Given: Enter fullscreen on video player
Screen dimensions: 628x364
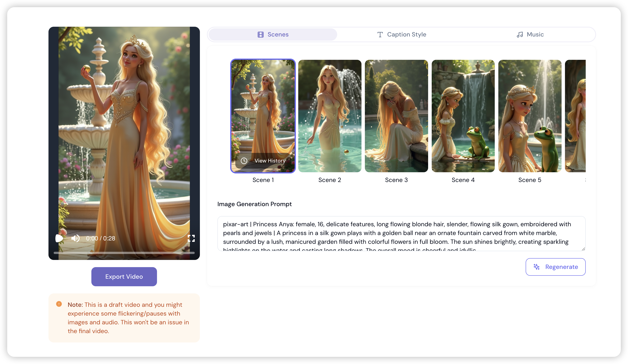Looking at the screenshot, I should pyautogui.click(x=191, y=238).
